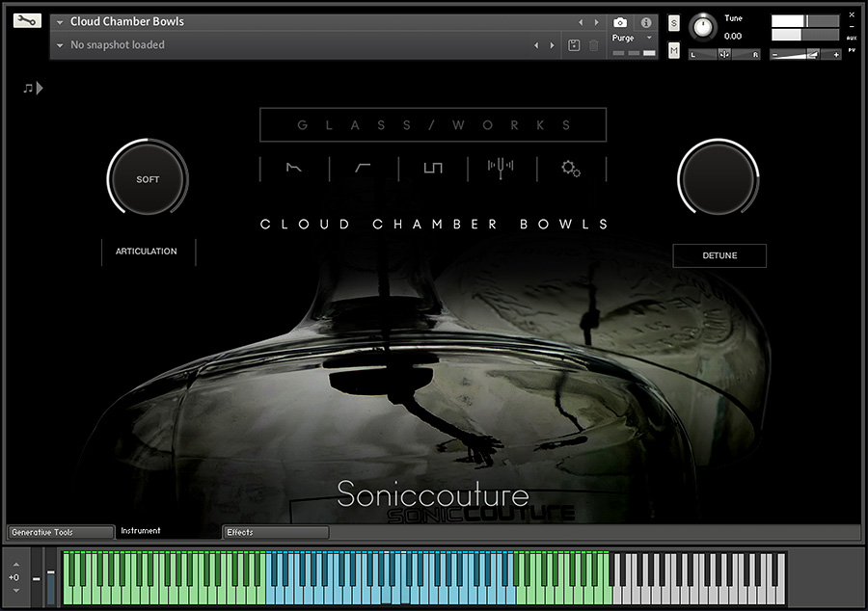Open the ARTICULATION selector

147,252
